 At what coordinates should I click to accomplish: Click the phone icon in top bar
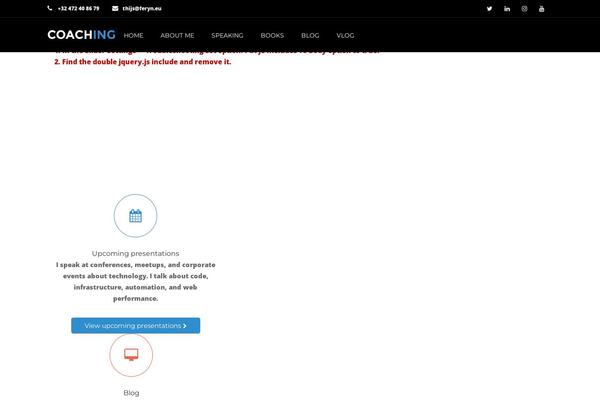point(50,8)
